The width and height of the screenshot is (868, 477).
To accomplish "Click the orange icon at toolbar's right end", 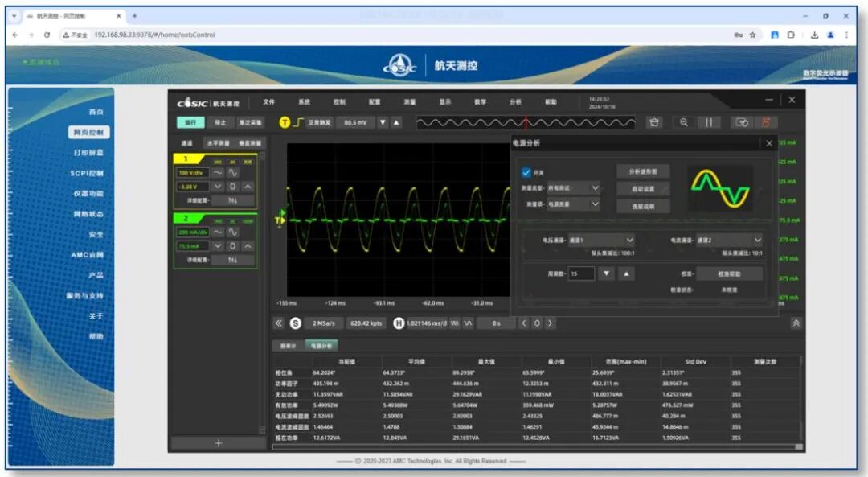I will tap(767, 122).
